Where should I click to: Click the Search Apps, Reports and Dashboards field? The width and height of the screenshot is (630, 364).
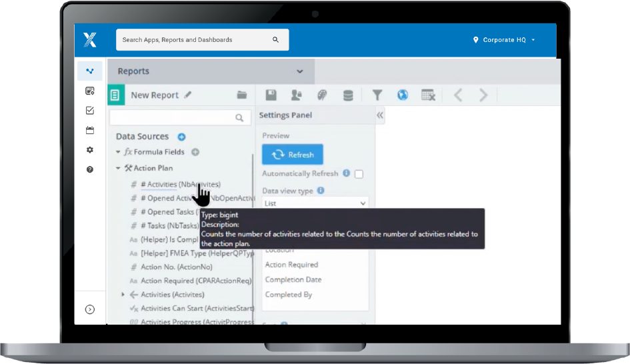(x=197, y=40)
